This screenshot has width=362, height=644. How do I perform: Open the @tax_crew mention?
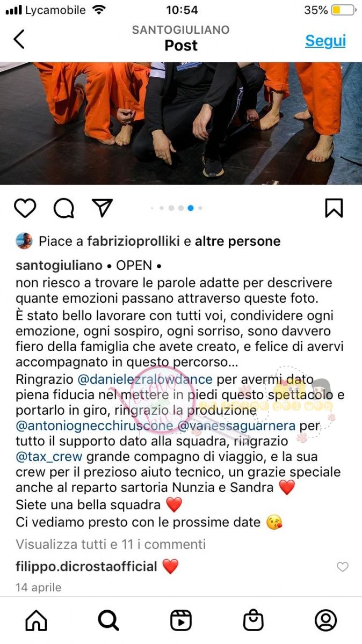tap(49, 457)
